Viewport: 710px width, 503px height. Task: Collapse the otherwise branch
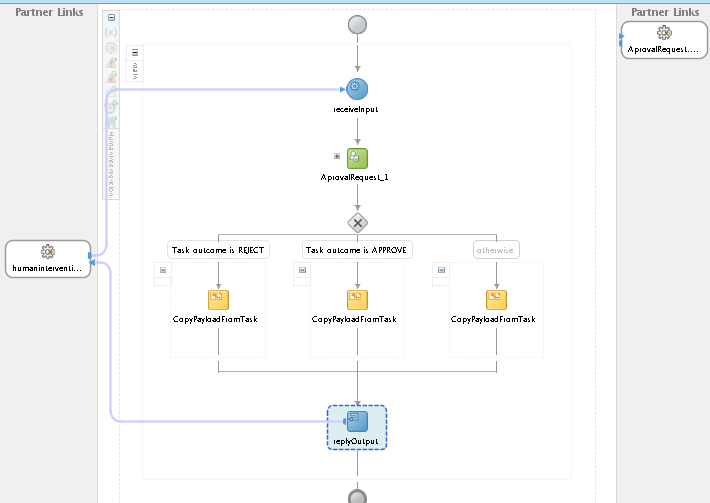[441, 270]
